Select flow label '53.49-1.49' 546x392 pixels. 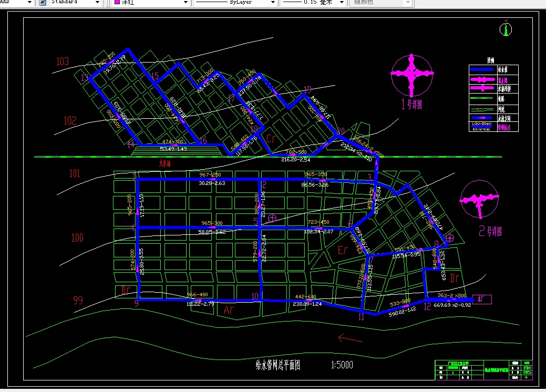(x=173, y=149)
